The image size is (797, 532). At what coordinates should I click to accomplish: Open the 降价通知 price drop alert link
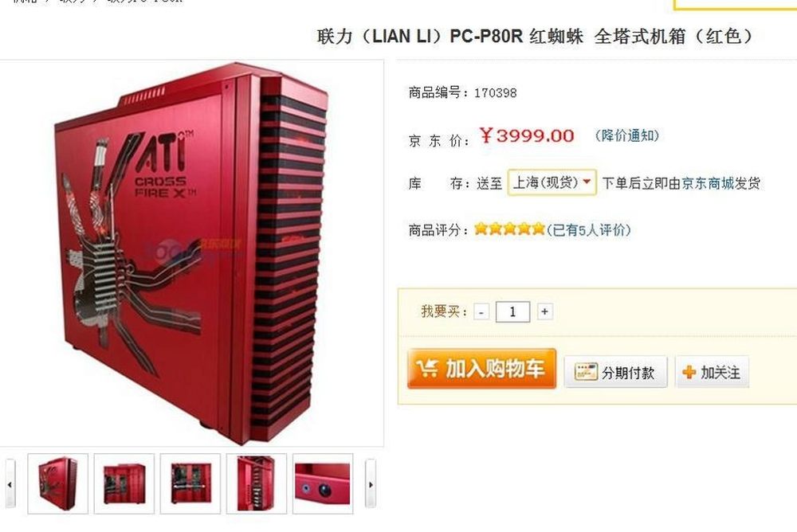627,135
